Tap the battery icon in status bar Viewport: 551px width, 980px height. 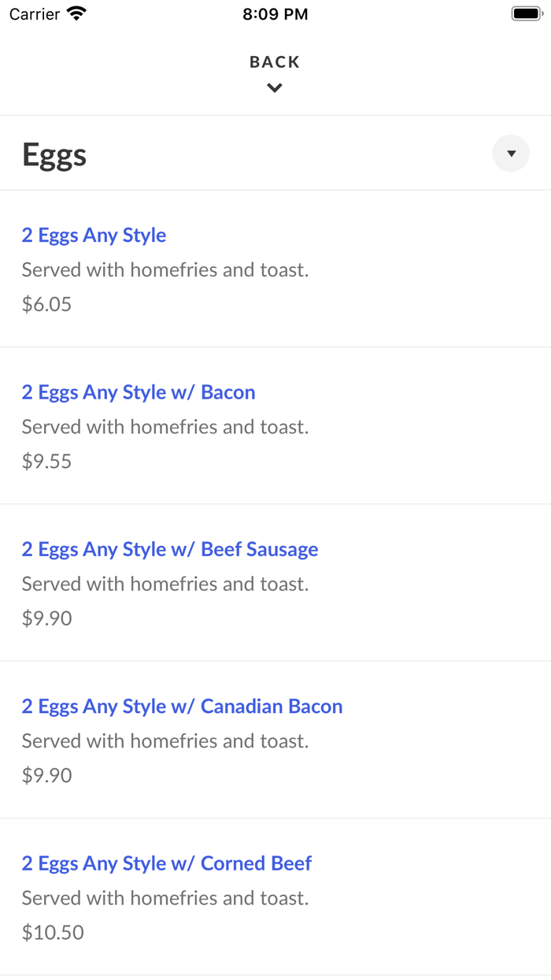click(x=526, y=13)
